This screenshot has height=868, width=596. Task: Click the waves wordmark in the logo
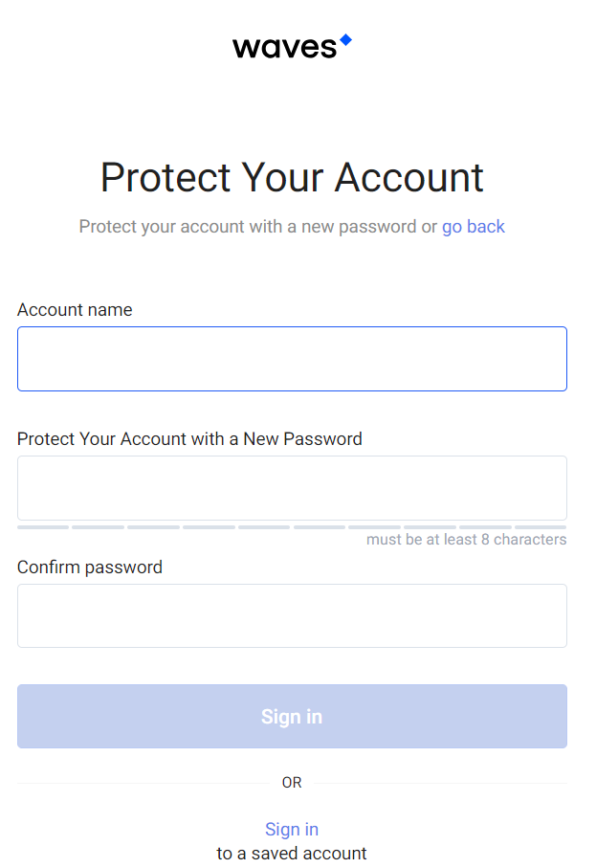284,47
